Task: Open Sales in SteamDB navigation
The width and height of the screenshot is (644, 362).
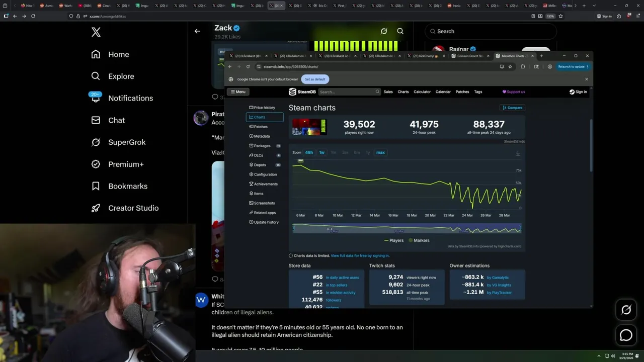Action: click(x=388, y=92)
